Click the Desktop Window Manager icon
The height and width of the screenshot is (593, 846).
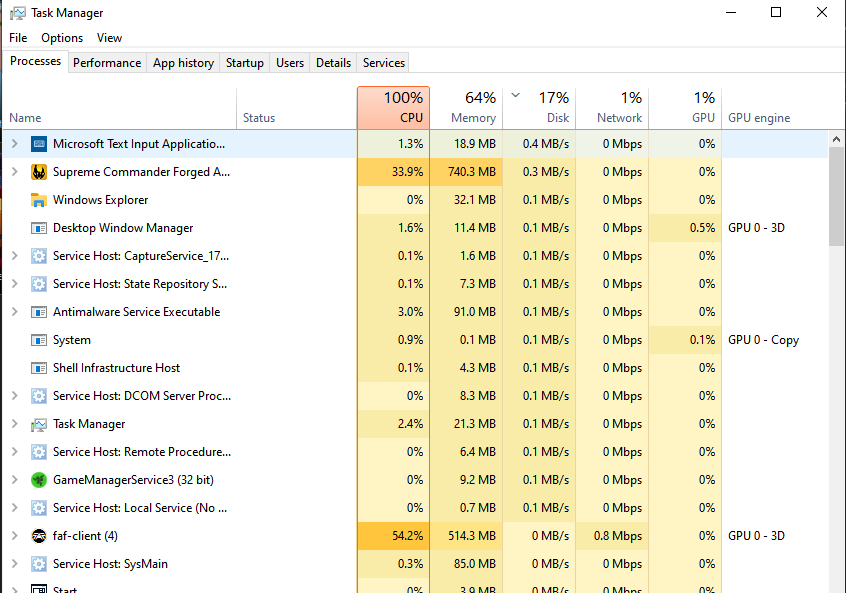39,228
